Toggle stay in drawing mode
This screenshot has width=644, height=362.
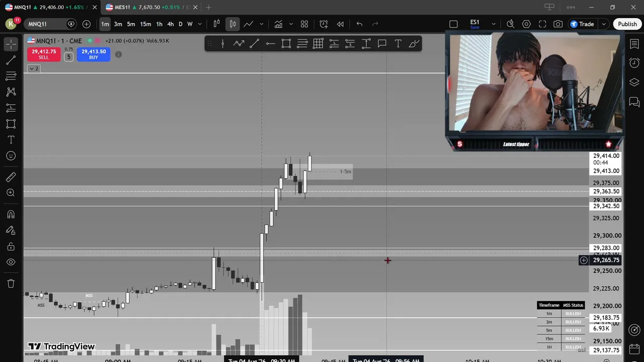[x=11, y=230]
